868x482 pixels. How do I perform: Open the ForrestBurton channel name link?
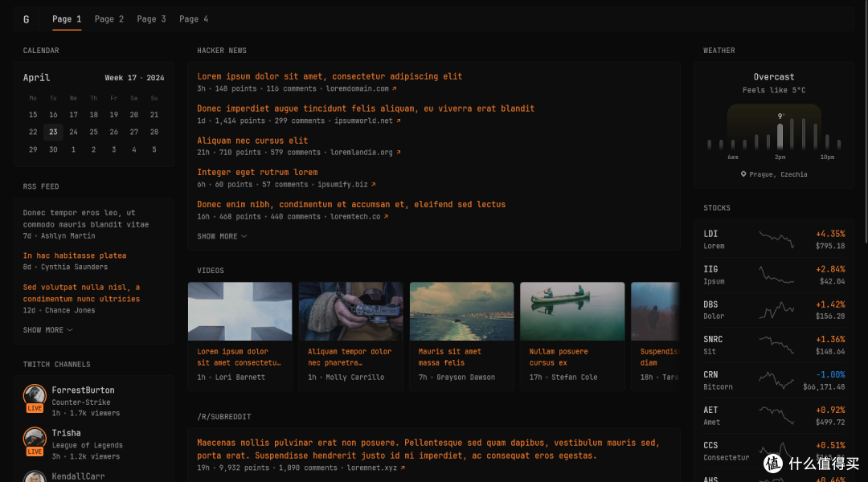(83, 390)
